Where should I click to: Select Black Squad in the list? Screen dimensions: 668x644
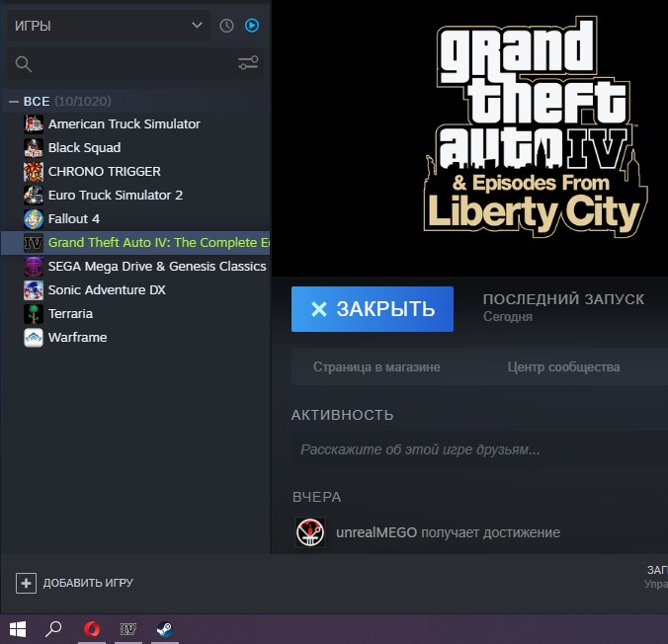coord(135,148)
